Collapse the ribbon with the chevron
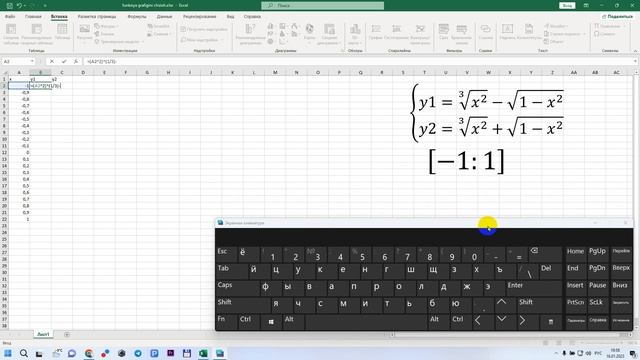This screenshot has height=360, width=640. [x=636, y=51]
